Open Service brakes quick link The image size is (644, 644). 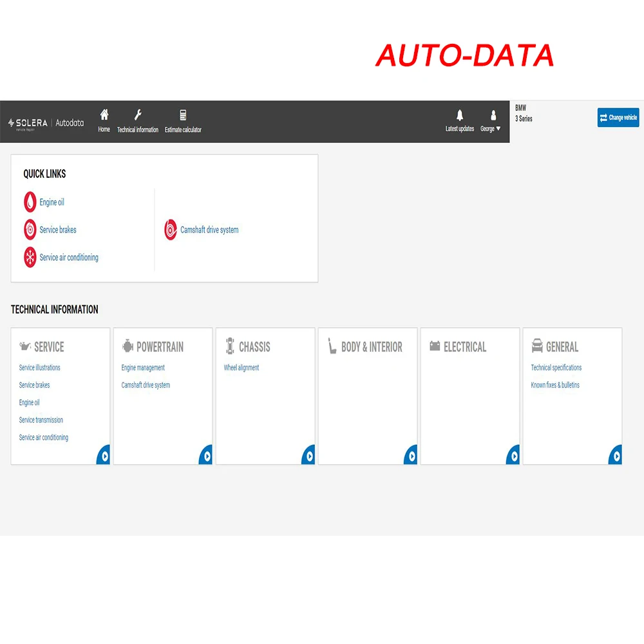point(58,230)
